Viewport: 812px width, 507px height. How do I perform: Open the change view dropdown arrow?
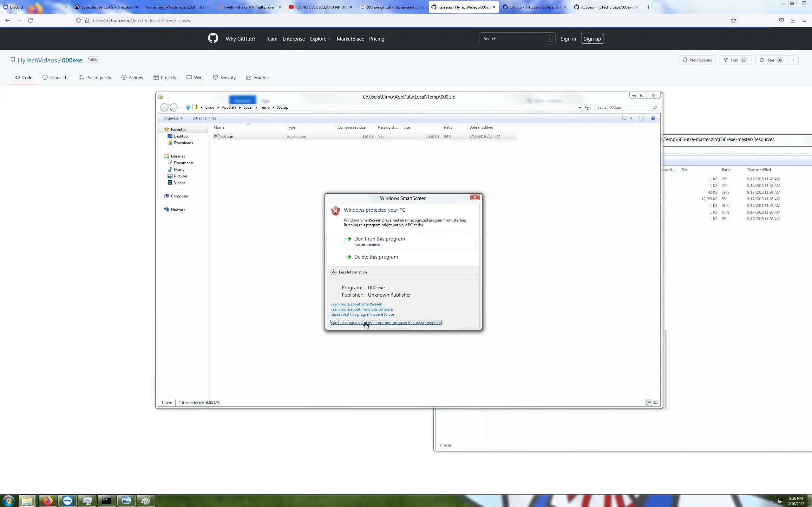[631, 118]
